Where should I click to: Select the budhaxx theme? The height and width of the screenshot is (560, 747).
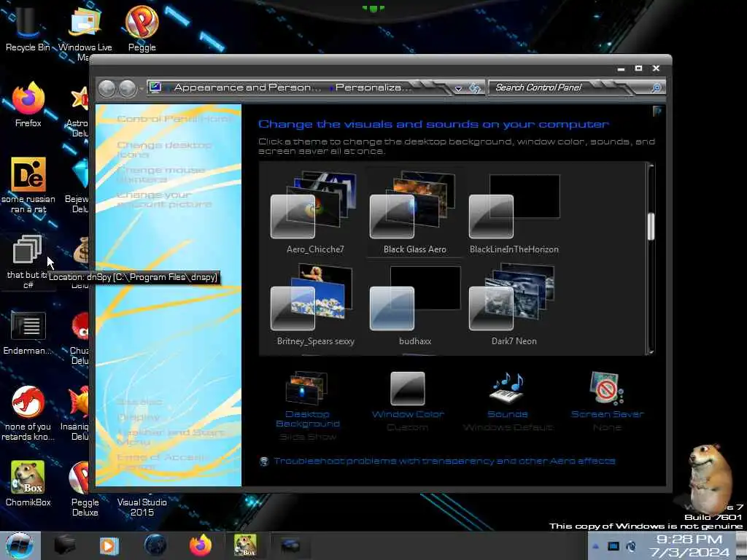tap(414, 305)
